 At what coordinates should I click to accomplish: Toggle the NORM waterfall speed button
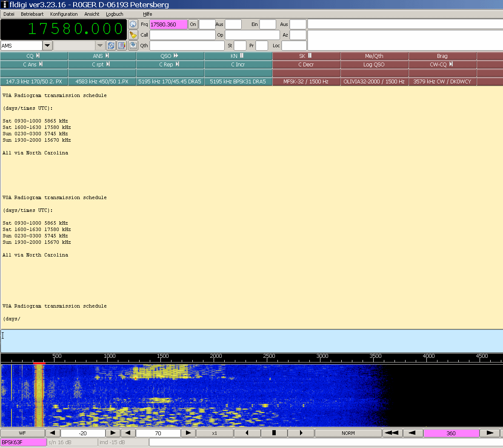tap(348, 433)
